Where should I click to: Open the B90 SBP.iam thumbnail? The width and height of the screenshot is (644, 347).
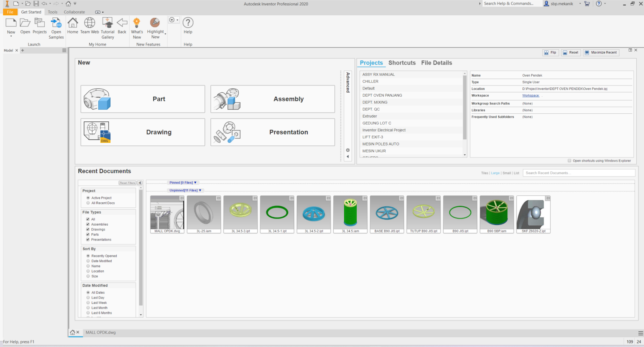(497, 214)
